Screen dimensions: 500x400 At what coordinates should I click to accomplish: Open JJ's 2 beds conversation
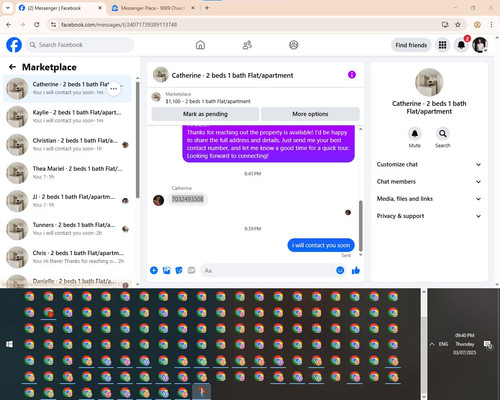67,201
